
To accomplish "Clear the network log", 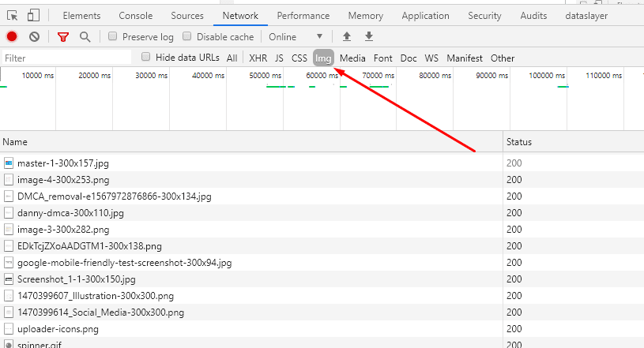I will coord(34,36).
